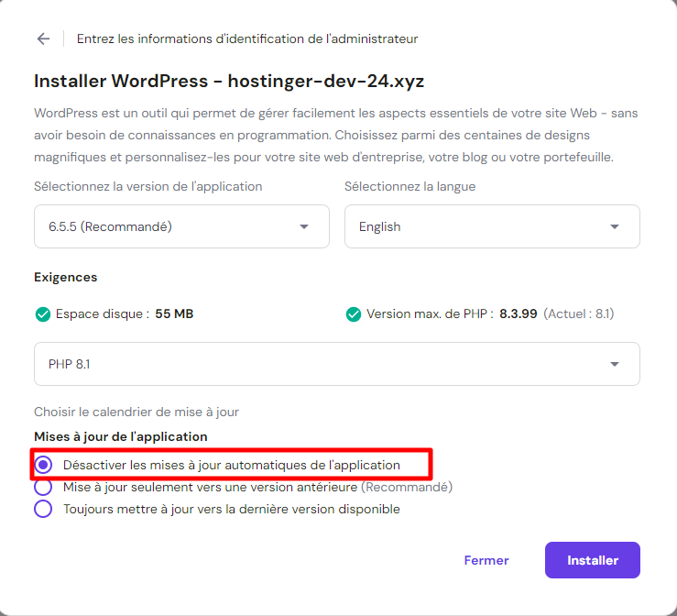Choose Mise à jour seulement vers version antérieure

43,487
